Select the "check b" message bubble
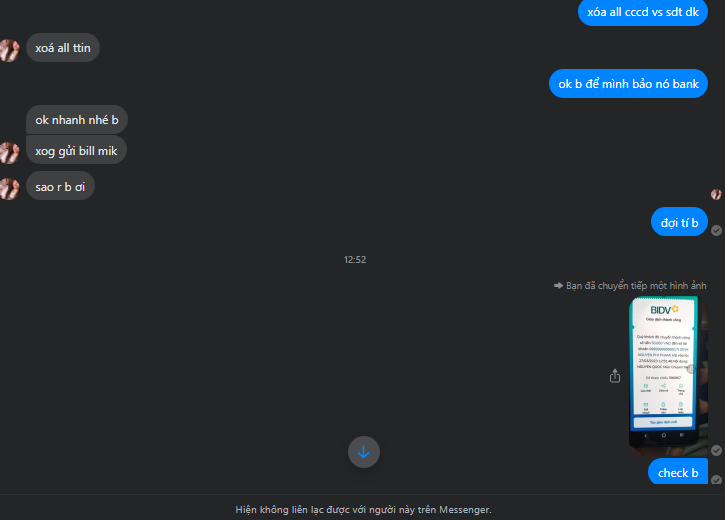 click(678, 472)
